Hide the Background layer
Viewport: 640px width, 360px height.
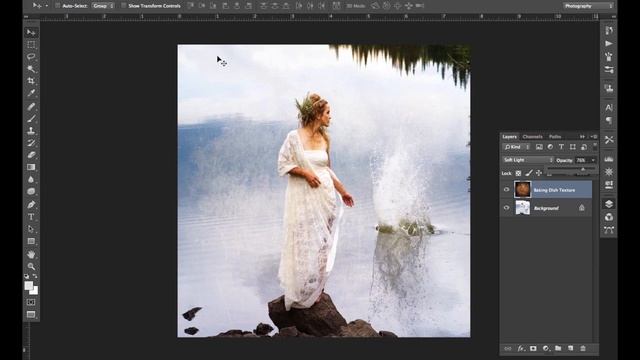pos(507,208)
